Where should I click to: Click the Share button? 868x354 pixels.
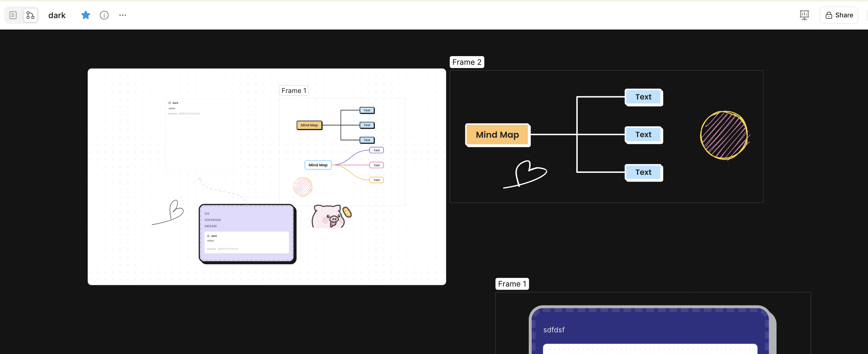pos(839,15)
